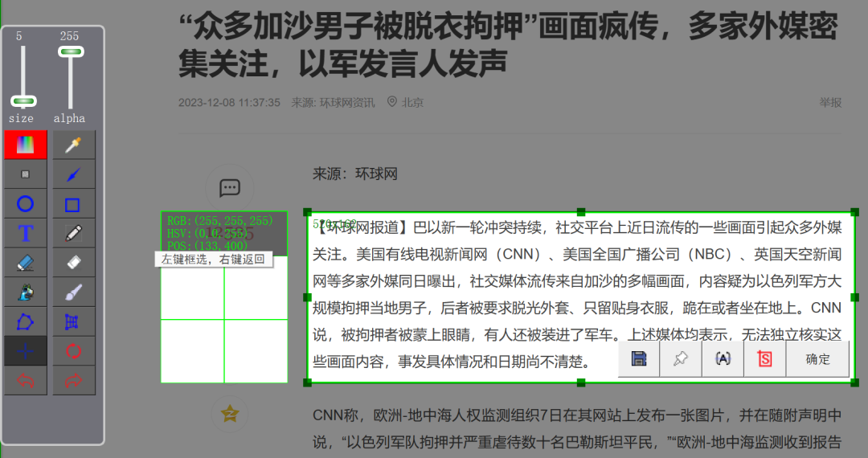868x458 pixels.
Task: Select the circle shape tool
Action: pos(26,204)
